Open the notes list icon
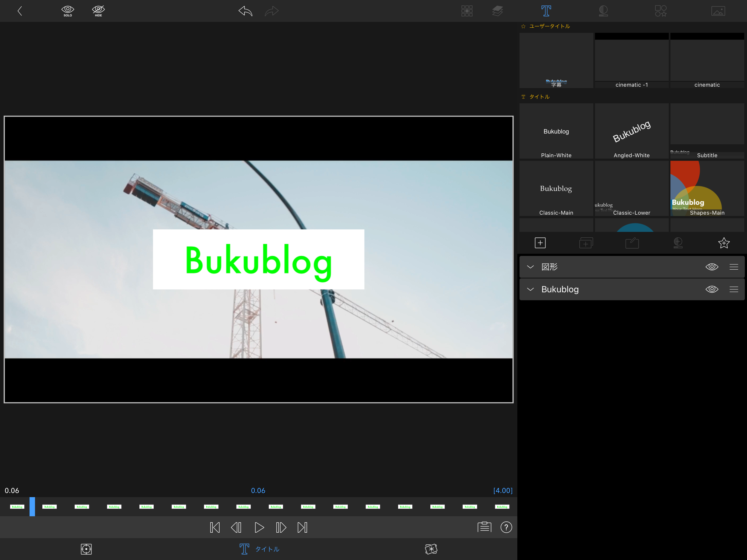747x560 pixels. click(485, 527)
